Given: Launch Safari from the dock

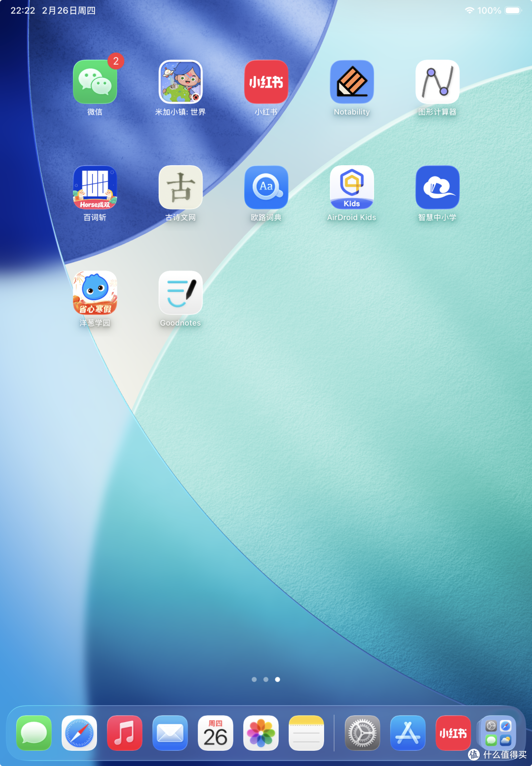Looking at the screenshot, I should pyautogui.click(x=79, y=733).
